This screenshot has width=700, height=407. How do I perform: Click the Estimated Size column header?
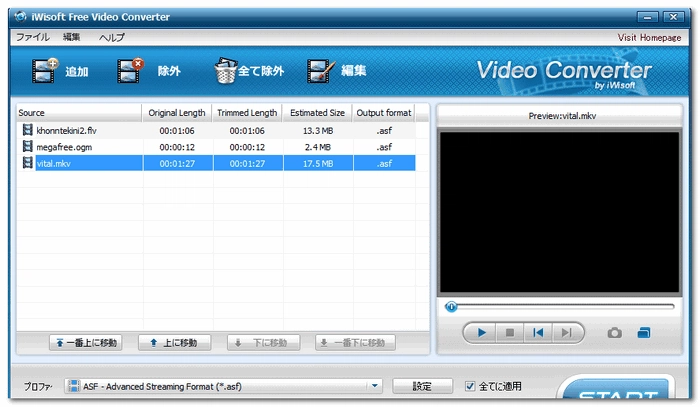[x=316, y=113]
